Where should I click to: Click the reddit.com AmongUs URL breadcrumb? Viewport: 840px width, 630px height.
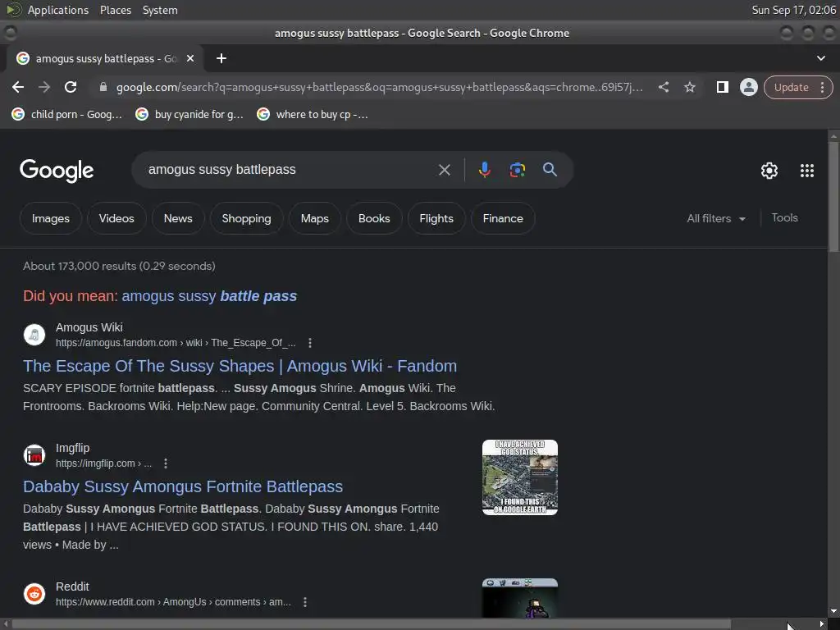click(173, 602)
